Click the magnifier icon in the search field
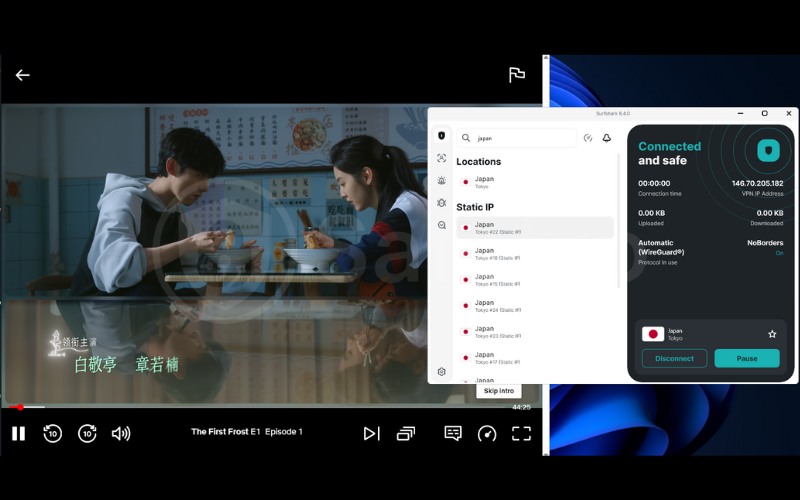 pos(466,138)
